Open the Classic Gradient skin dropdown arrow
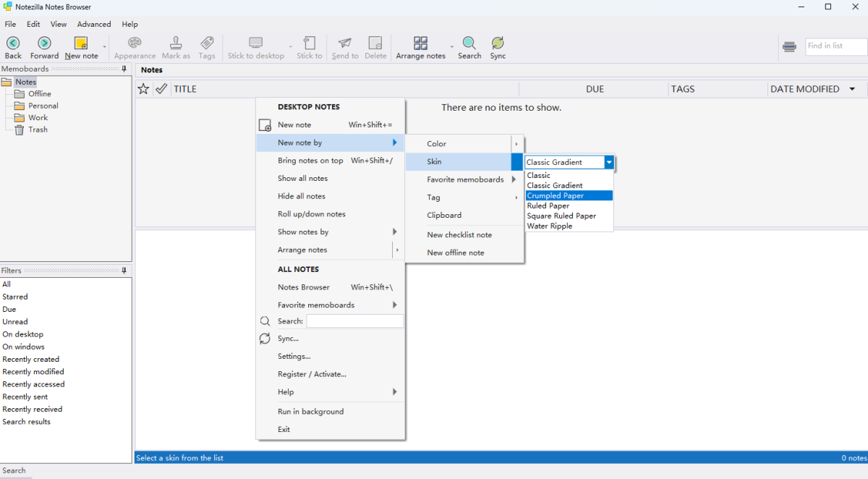Screen dimensions: 868x479 pyautogui.click(x=609, y=163)
